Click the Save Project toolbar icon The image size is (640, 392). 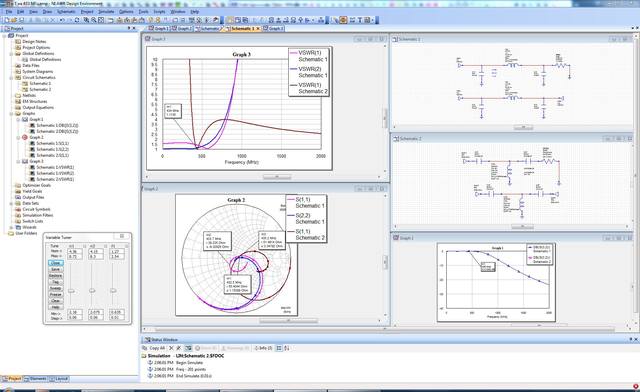(x=22, y=20)
